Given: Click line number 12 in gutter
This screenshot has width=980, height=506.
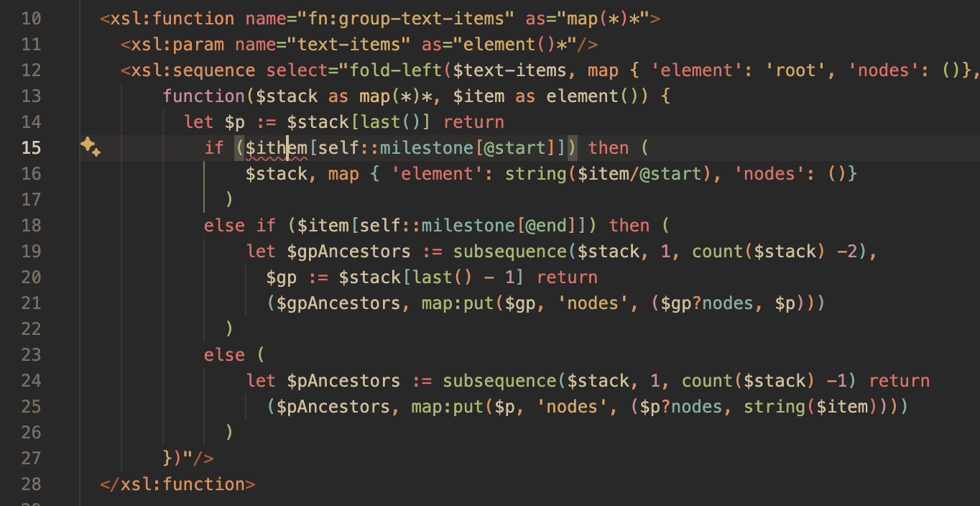Looking at the screenshot, I should tap(31, 70).
